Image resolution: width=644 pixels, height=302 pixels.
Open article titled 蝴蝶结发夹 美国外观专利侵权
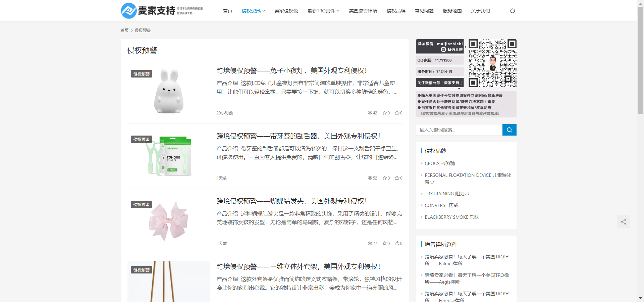pyautogui.click(x=291, y=201)
